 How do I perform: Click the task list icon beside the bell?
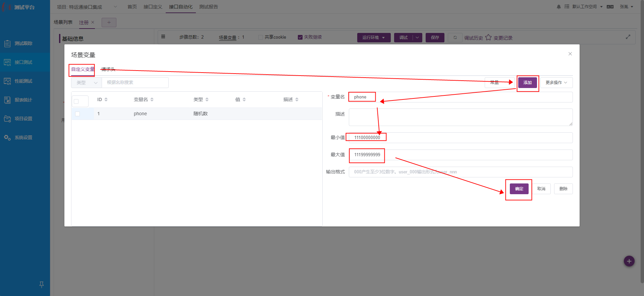567,6
